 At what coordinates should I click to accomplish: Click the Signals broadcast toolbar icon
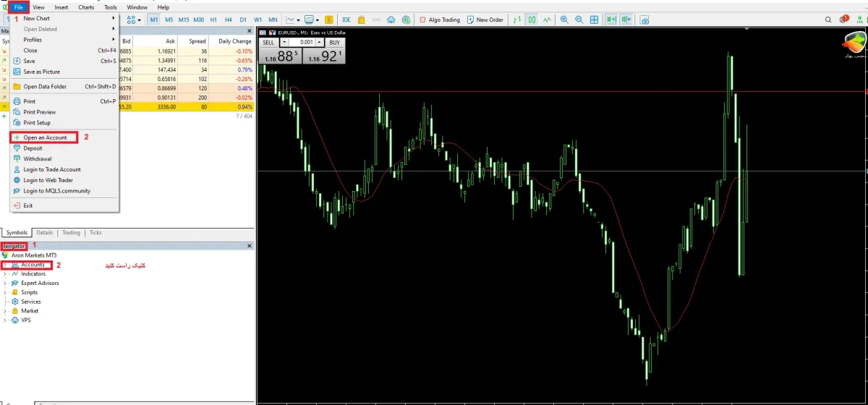point(376,20)
